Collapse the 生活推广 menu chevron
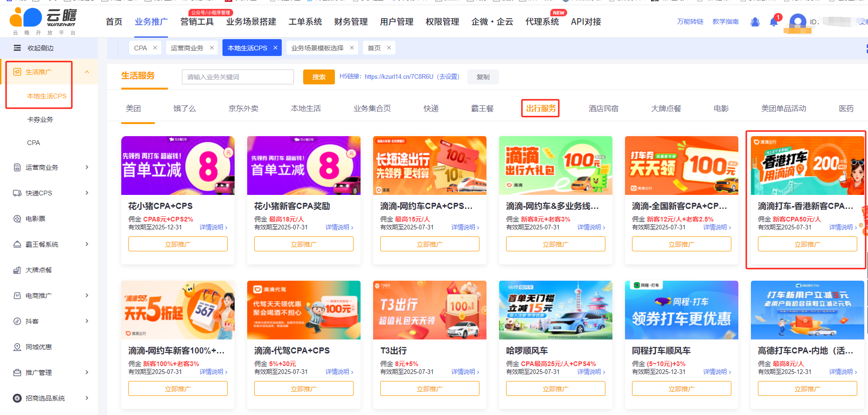868x415 pixels. click(x=87, y=72)
